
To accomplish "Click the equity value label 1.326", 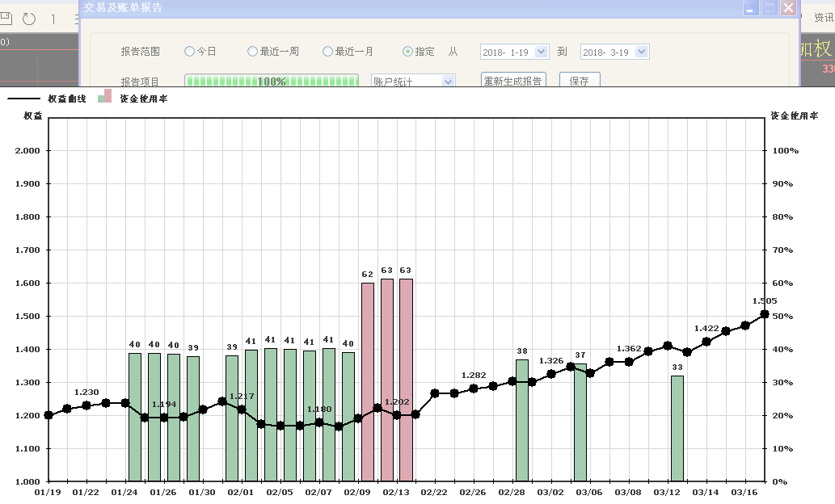I will [551, 361].
